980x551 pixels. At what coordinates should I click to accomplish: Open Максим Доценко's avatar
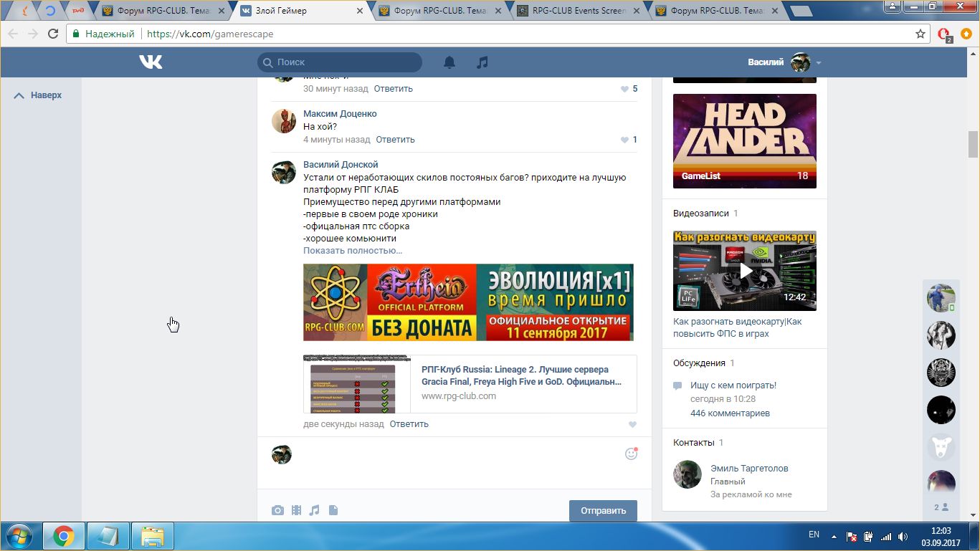(x=284, y=121)
